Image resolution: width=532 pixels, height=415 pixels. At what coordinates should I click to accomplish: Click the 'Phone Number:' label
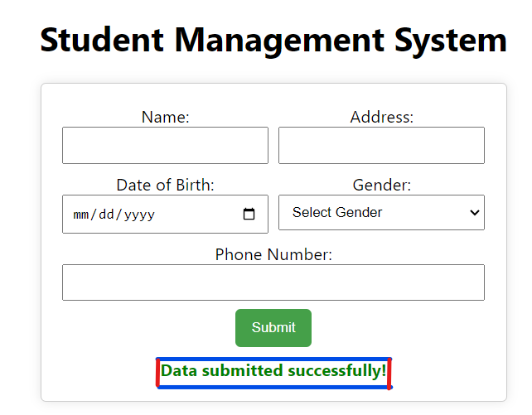point(273,255)
